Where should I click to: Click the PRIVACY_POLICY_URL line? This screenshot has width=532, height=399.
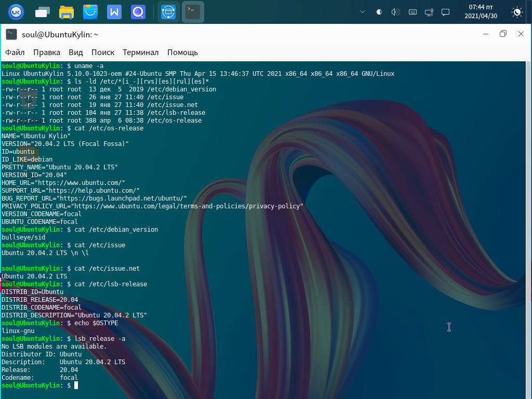click(152, 206)
